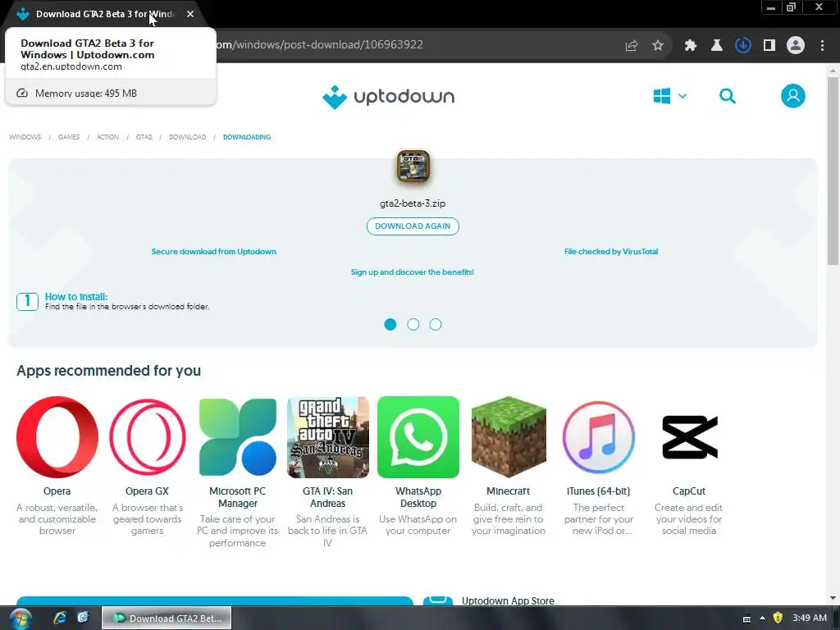Show hidden system tray icons arrow

tap(762, 619)
